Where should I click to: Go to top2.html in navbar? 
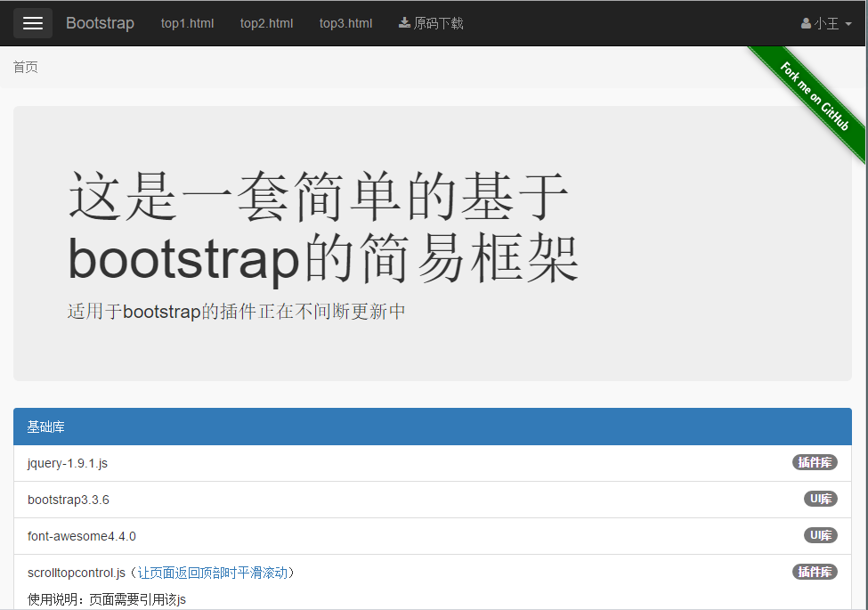tap(266, 23)
